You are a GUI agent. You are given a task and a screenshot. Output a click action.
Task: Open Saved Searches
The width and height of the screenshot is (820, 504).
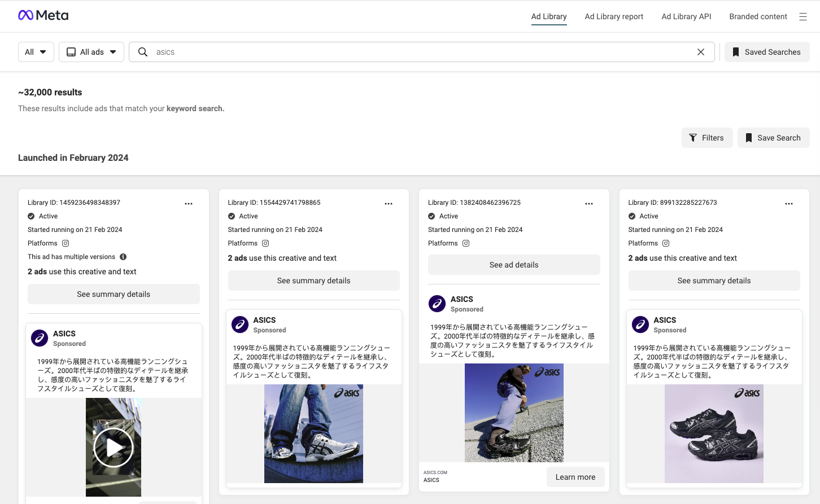point(767,52)
